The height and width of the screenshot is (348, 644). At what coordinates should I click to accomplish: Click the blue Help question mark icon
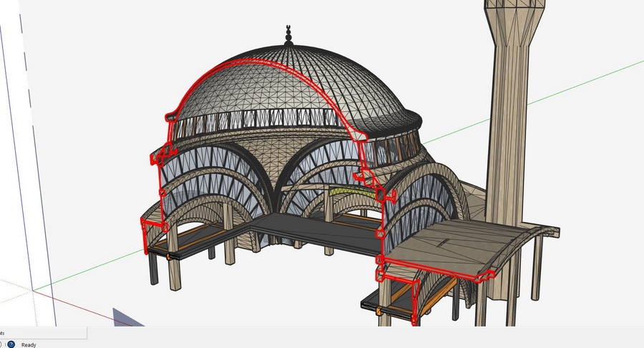(x=11, y=344)
